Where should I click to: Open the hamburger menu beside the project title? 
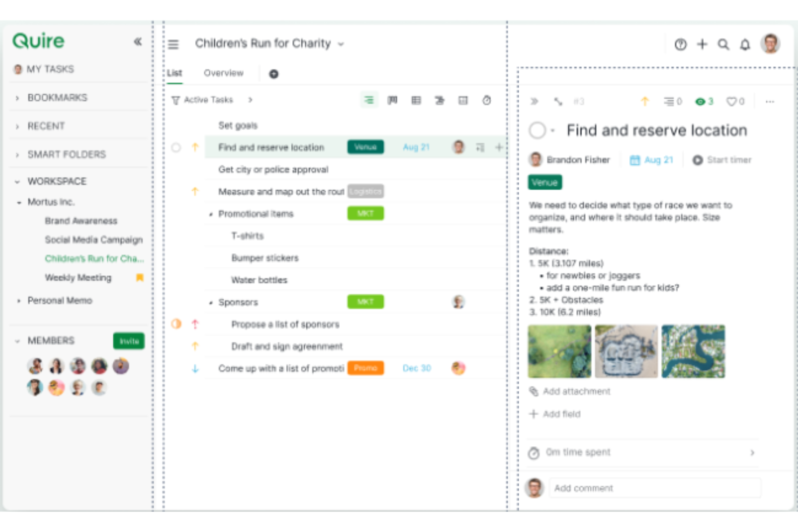173,44
